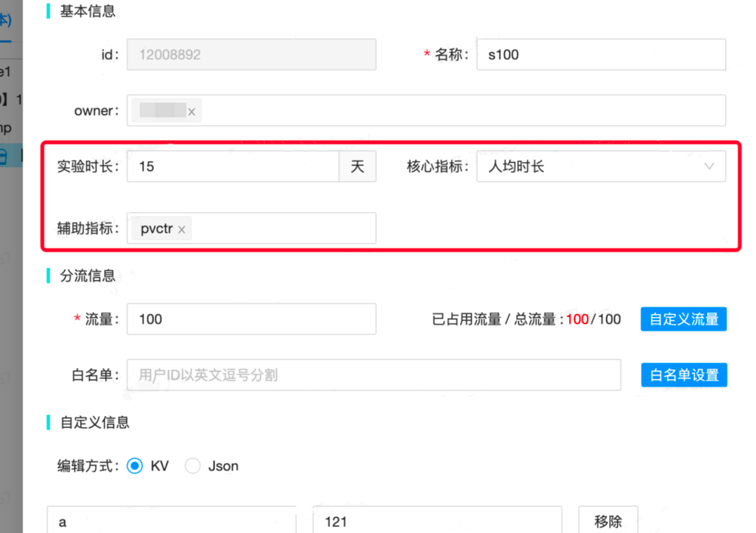Click the key field containing a
The height and width of the screenshot is (533, 756).
[171, 520]
